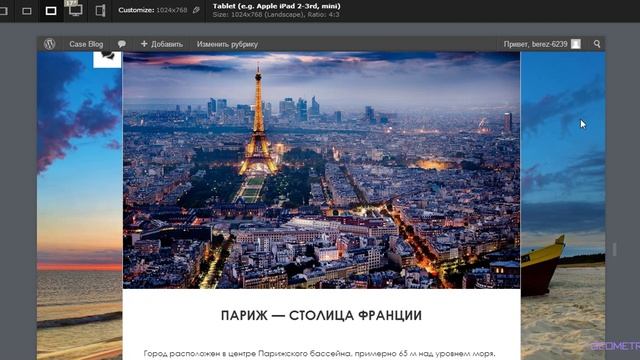Switch to the desktop monitor preview icon
640x360 pixels.
[76, 10]
